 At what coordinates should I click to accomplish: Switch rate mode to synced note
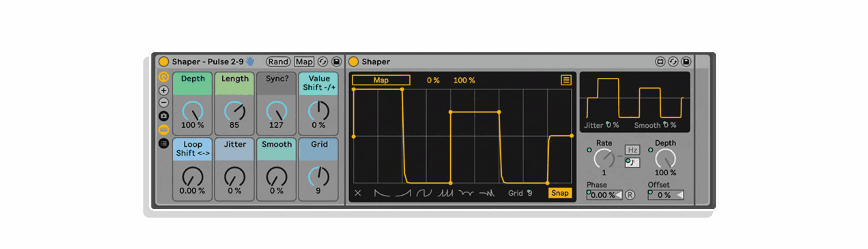pyautogui.click(x=632, y=162)
